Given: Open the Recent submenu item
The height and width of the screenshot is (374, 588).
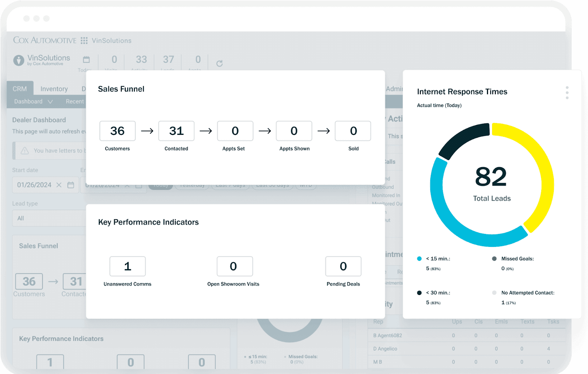Looking at the screenshot, I should [75, 101].
